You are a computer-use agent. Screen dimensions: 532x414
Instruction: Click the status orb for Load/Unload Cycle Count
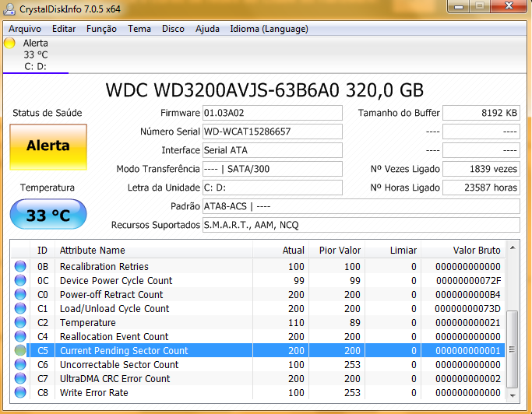[x=20, y=308]
